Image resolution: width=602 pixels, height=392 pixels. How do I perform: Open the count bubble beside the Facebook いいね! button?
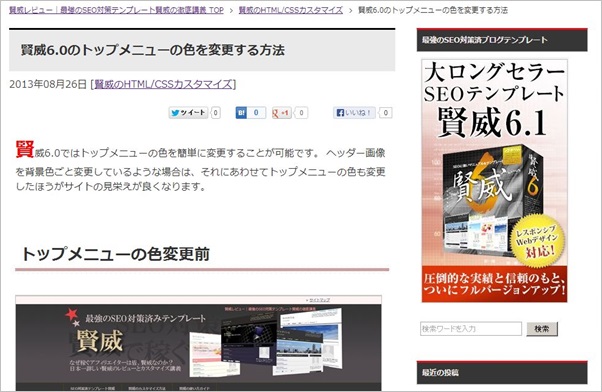point(385,113)
